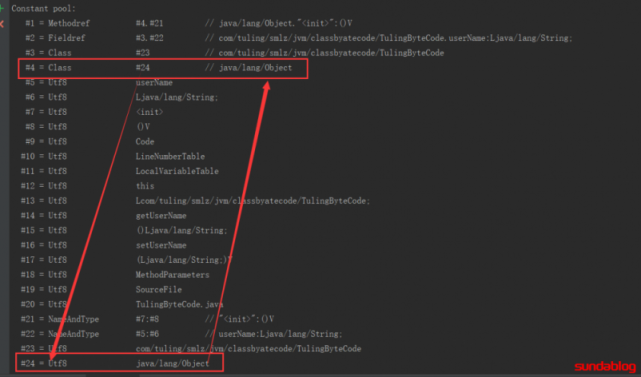Click the #24 reference in the Class row
Viewport: 641px width, 377px height.
(x=143, y=68)
